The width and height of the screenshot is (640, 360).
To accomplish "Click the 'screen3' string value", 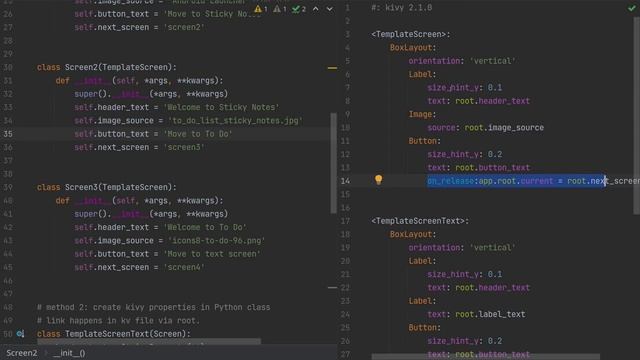I will point(184,147).
